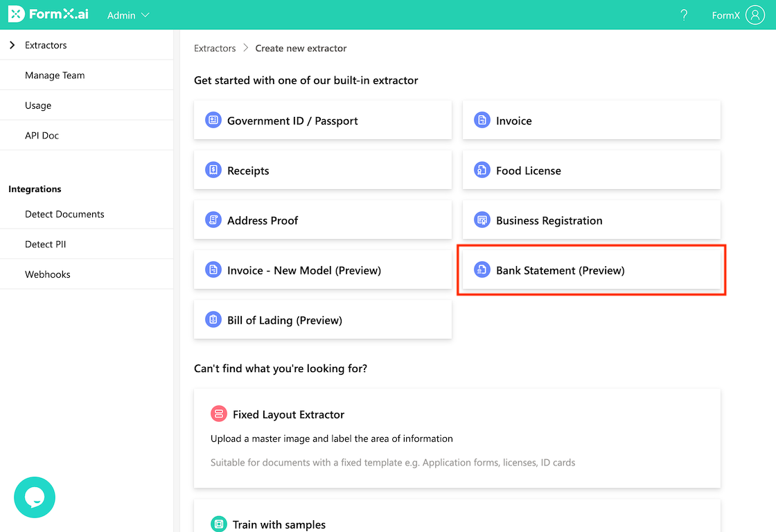Viewport: 776px width, 532px height.
Task: Click the Receipts card icon
Action: coord(213,170)
